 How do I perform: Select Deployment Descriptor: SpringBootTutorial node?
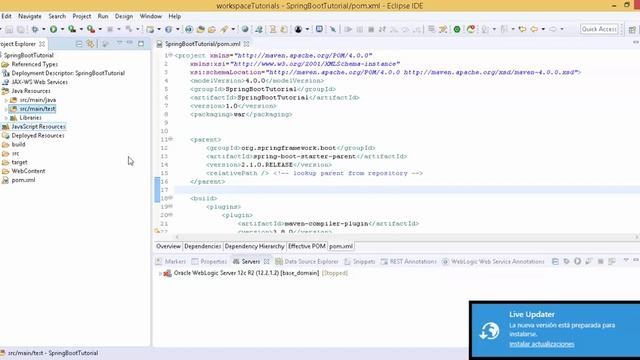coord(68,73)
